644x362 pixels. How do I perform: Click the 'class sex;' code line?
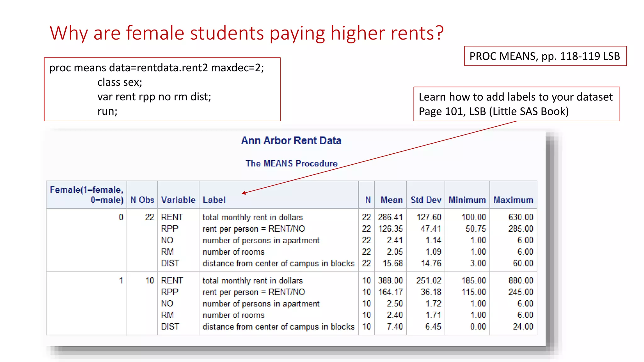(x=120, y=82)
